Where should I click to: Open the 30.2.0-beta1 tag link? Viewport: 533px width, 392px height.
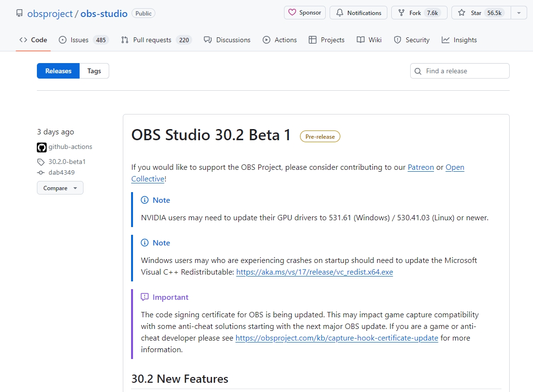[67, 162]
